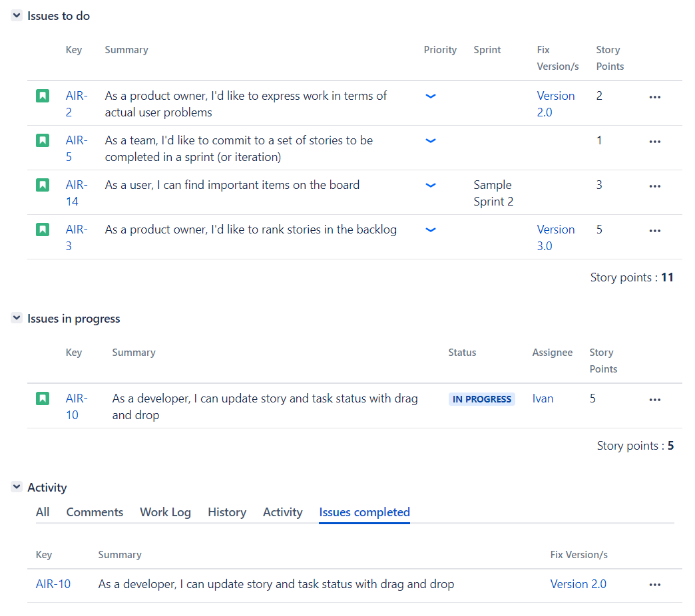Open the ellipsis menu for AIR-14 row

[x=654, y=186]
